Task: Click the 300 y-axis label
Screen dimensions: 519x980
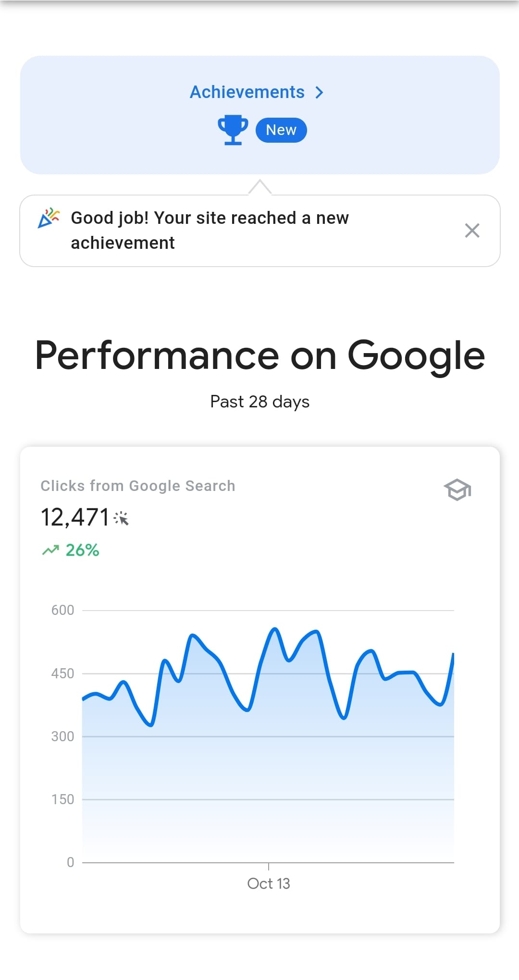Action: (x=63, y=736)
